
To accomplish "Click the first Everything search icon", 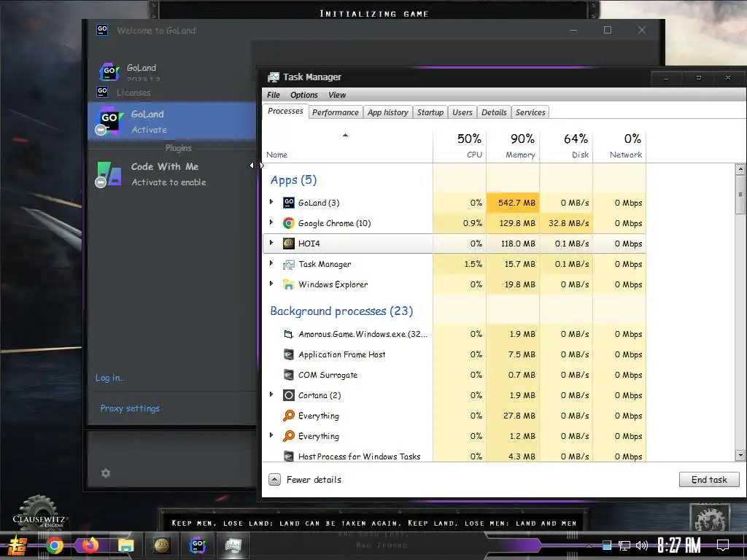I will (x=289, y=416).
